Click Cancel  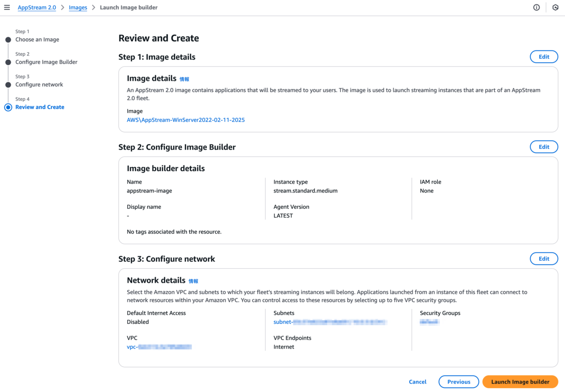coord(418,382)
